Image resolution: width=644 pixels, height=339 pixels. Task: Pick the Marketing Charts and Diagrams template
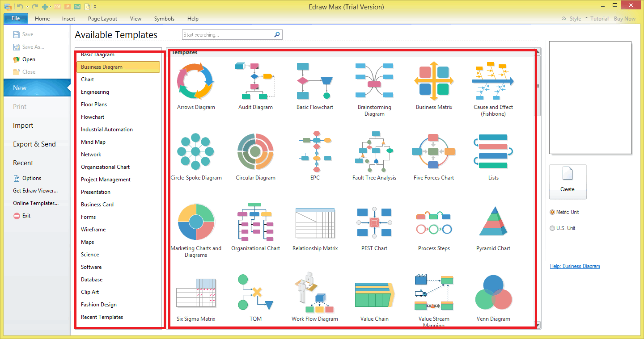pyautogui.click(x=196, y=230)
